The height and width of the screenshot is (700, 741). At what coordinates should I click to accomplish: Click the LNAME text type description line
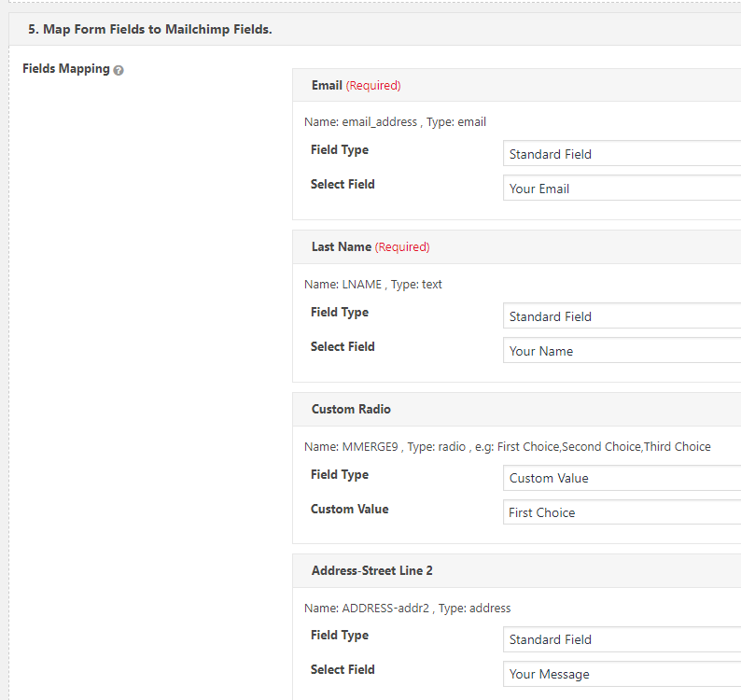pos(373,284)
